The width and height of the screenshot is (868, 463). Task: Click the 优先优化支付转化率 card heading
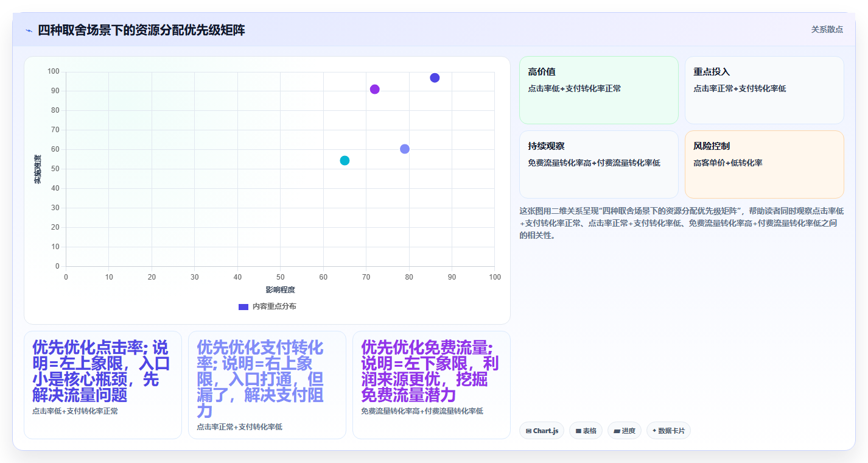point(261,380)
